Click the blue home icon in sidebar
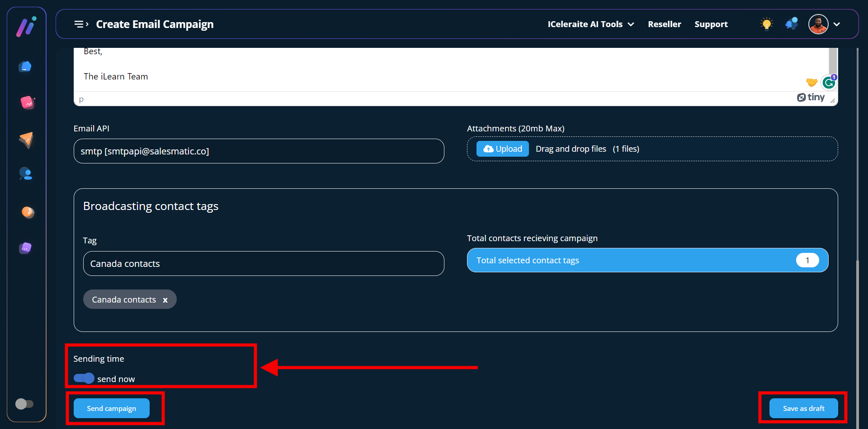 (25, 67)
